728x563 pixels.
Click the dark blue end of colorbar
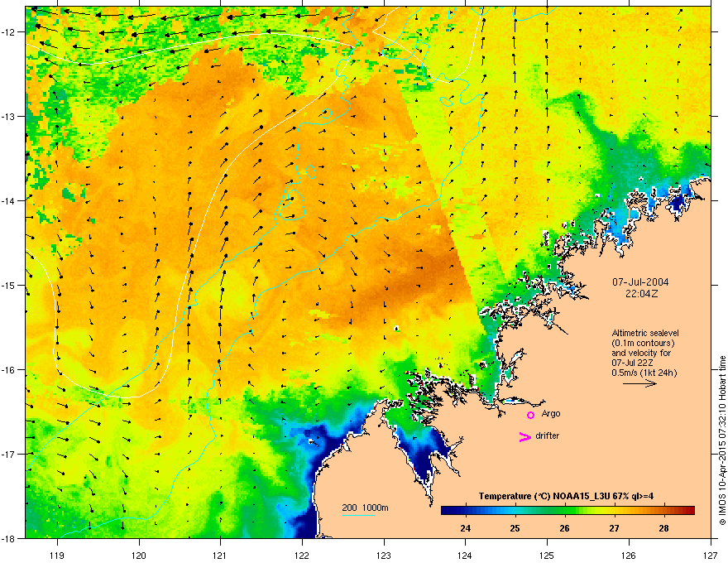point(447,510)
